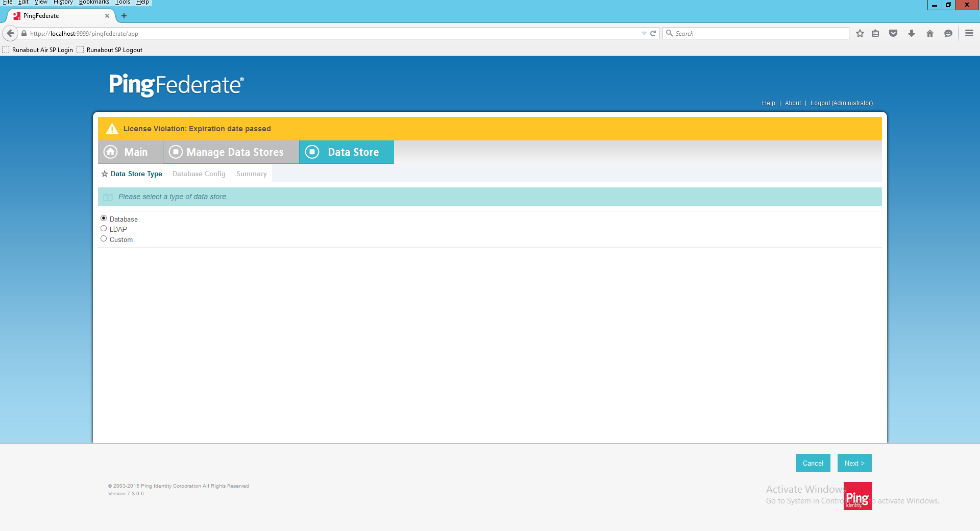Image resolution: width=980 pixels, height=531 pixels.
Task: Click the Cancel button
Action: [813, 463]
